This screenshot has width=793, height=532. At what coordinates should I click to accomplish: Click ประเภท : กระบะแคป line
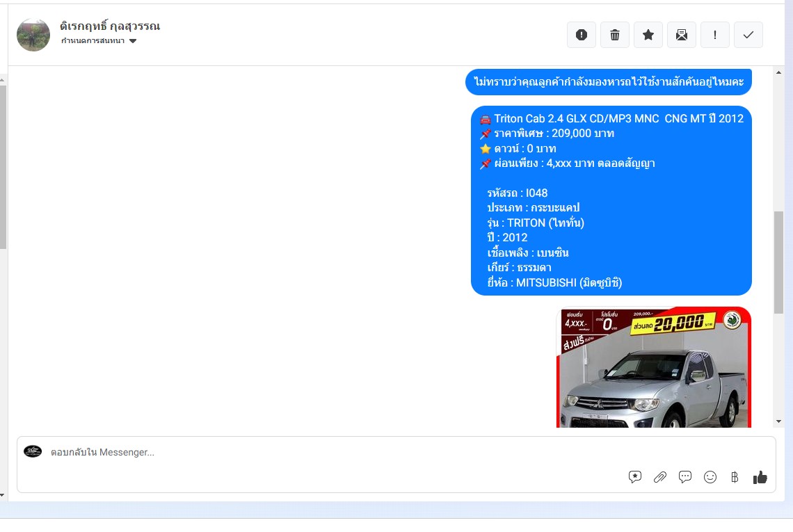click(x=533, y=208)
